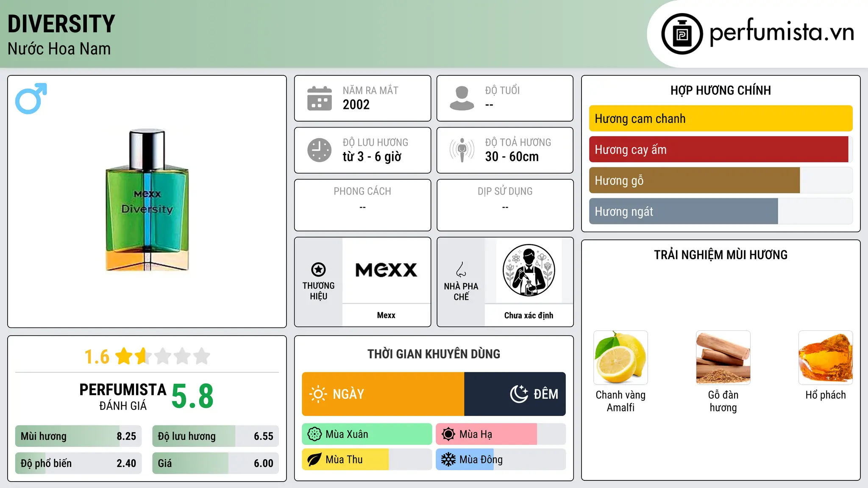The height and width of the screenshot is (488, 868).
Task: Click the Độ phổ biến 2.40 score bar
Action: pos(78,463)
